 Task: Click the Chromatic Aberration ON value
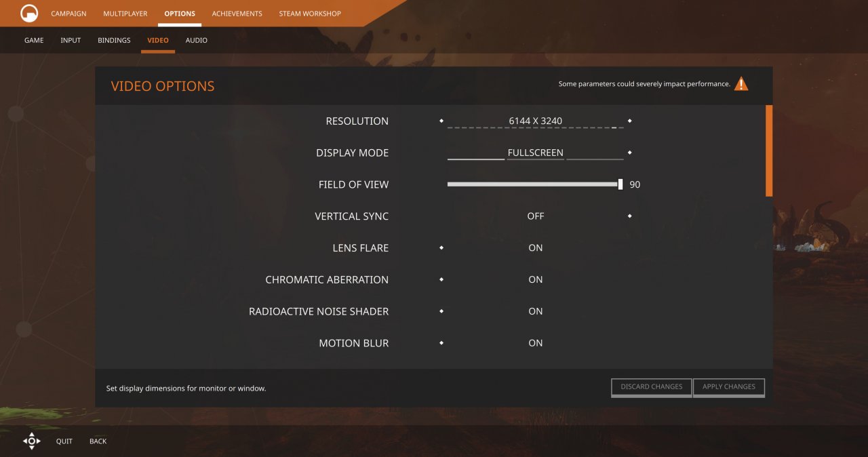click(x=536, y=279)
